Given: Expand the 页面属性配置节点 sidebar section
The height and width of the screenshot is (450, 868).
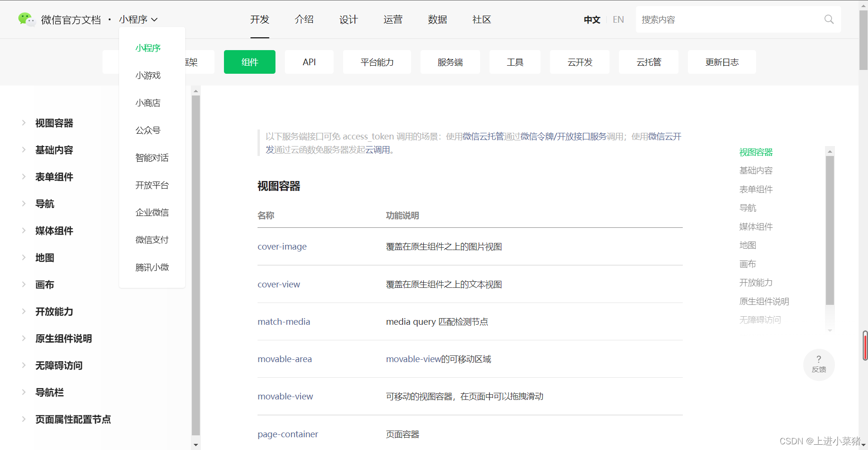Looking at the screenshot, I should (24, 419).
